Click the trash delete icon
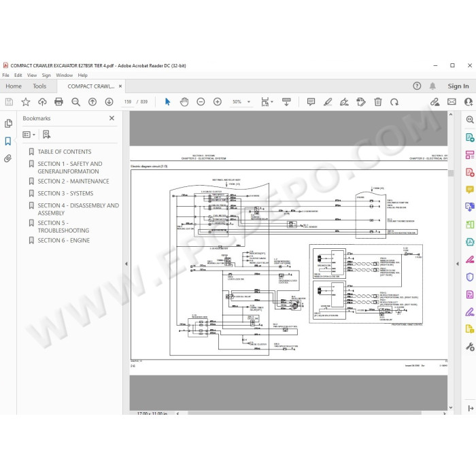 (377, 102)
